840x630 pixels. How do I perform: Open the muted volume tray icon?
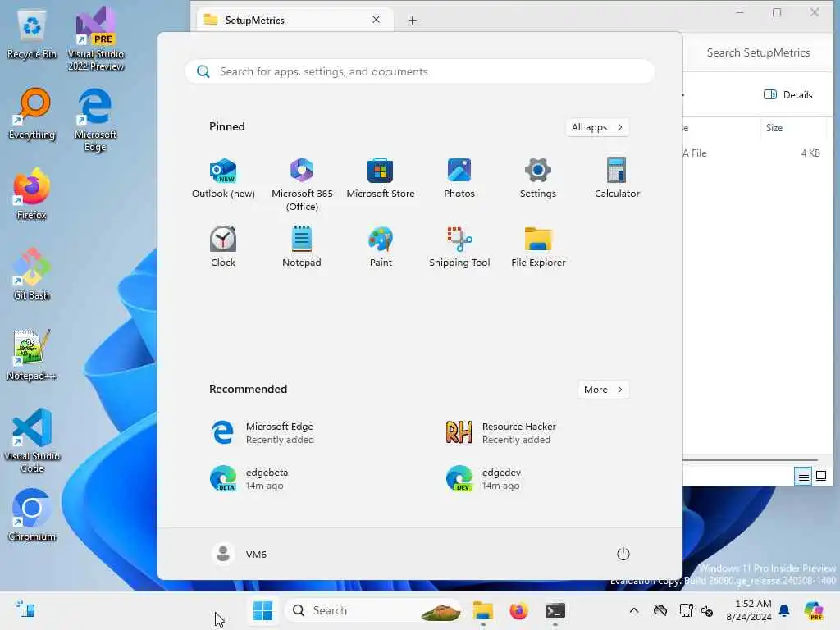(x=706, y=610)
